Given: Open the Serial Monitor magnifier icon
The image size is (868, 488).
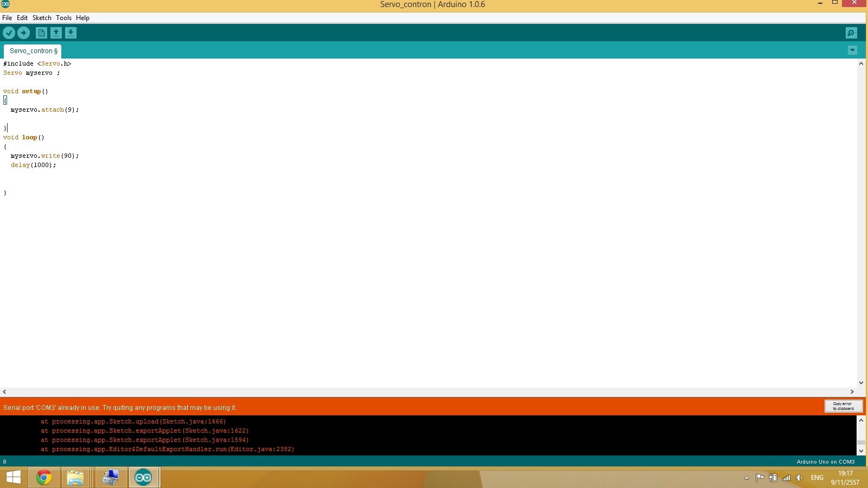Looking at the screenshot, I should (x=851, y=33).
